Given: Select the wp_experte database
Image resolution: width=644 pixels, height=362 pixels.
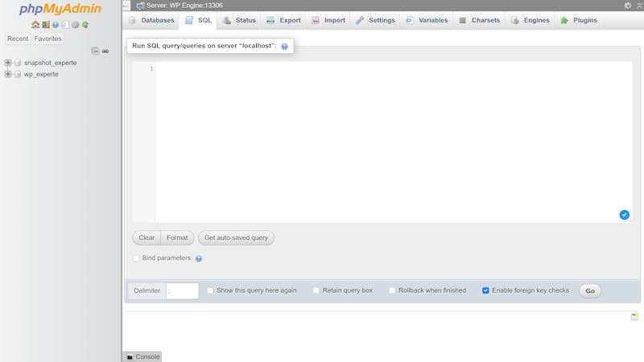Looking at the screenshot, I should tap(41, 74).
